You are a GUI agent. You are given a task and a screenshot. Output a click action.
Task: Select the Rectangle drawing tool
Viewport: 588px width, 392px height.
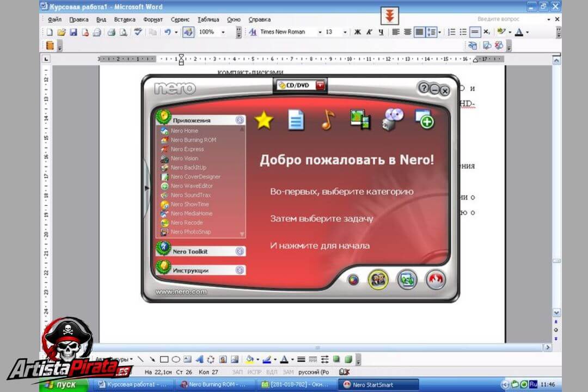point(164,359)
